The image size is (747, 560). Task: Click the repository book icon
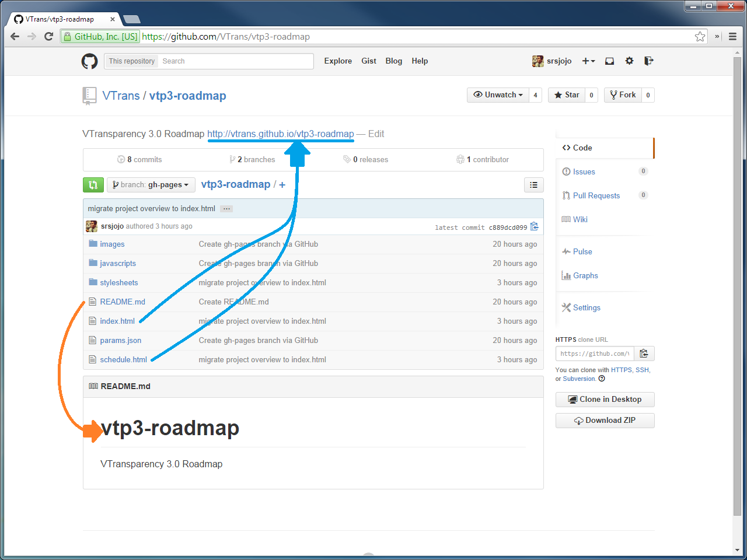tap(89, 96)
